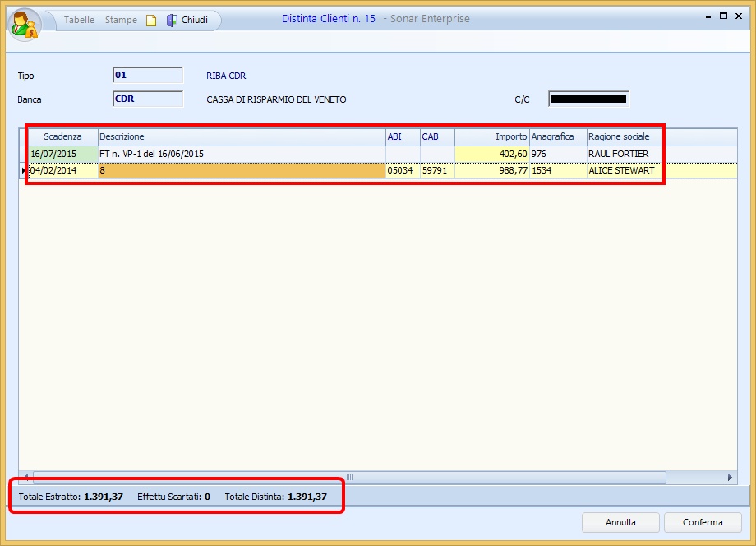The image size is (756, 546).
Task: Click the 402,60 importo cell
Action: click(x=491, y=154)
